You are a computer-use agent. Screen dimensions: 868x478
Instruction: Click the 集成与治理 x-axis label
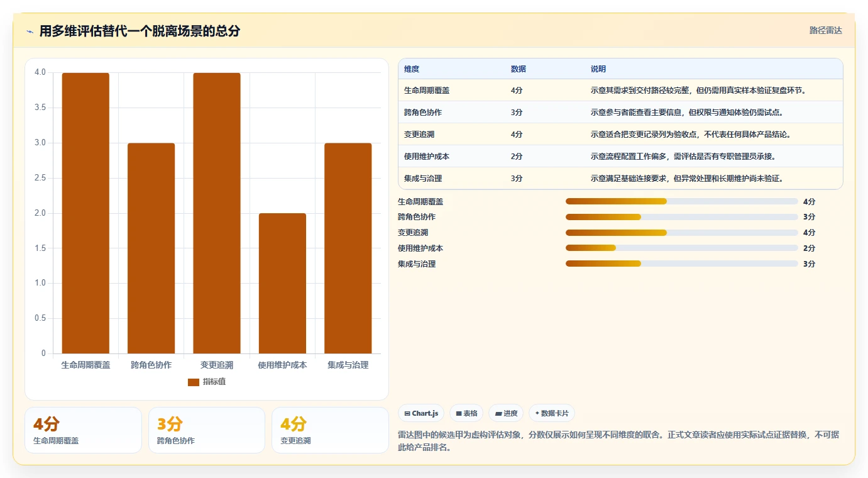point(348,365)
